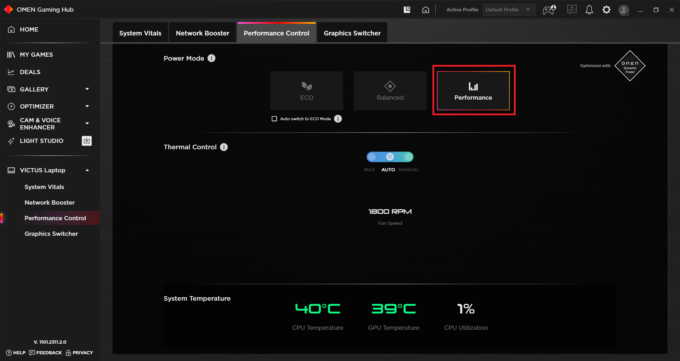
Task: Click the OMEN Dynamic Power diamond badge
Action: coord(630,66)
